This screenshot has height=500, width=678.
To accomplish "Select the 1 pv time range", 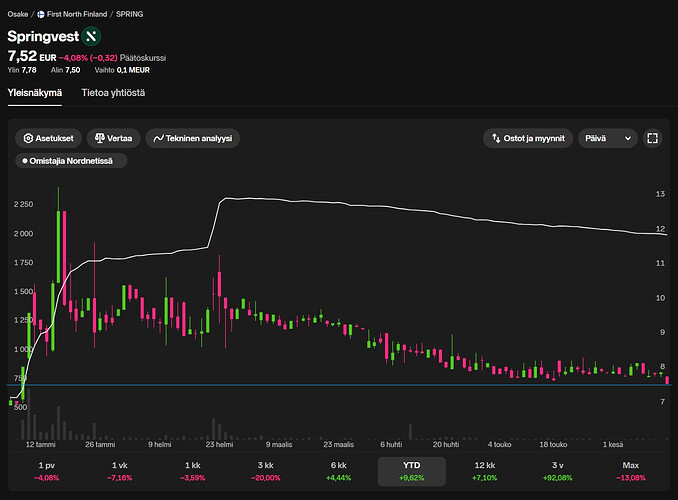I will 47,471.
